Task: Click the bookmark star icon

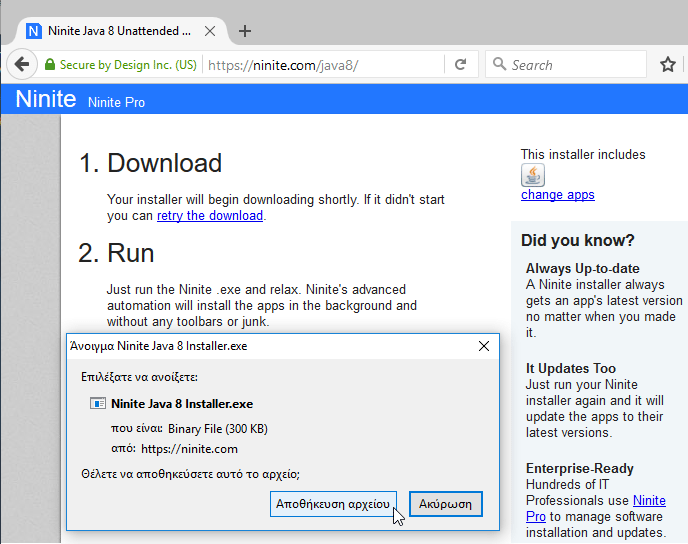Action: point(667,65)
